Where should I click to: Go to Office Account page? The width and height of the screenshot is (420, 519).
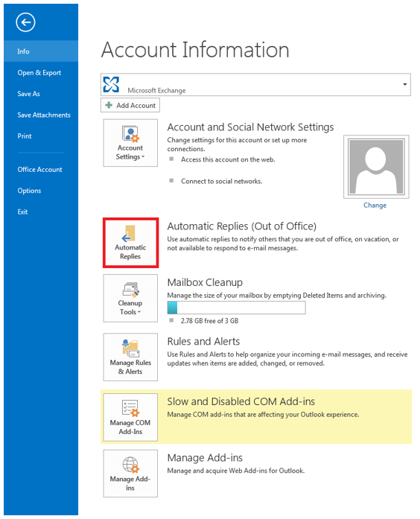(x=41, y=170)
